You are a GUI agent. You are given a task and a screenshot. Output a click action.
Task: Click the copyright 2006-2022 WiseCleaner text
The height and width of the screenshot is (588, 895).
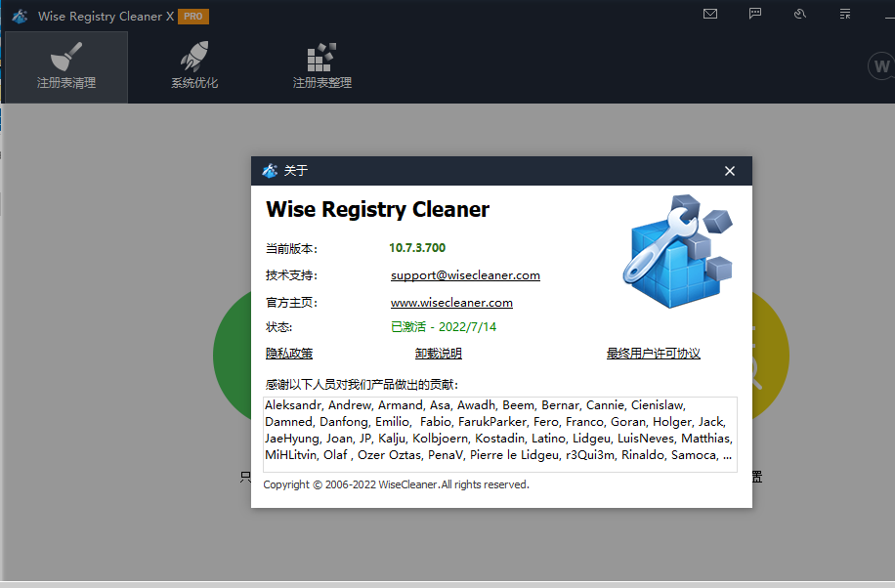[x=396, y=484]
